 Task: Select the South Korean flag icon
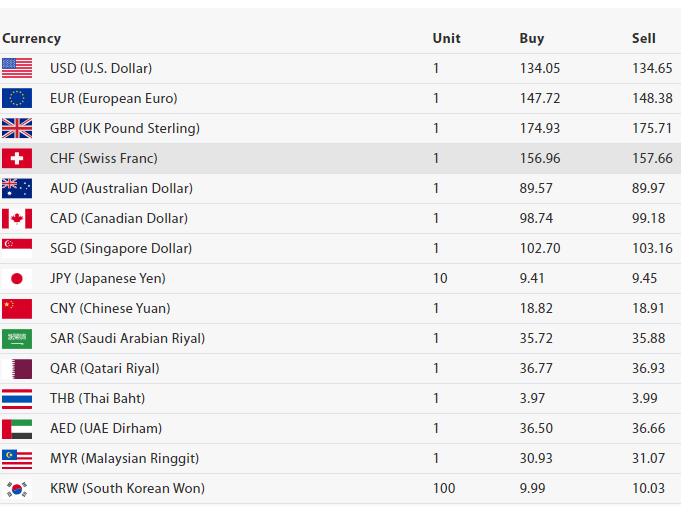[17, 488]
